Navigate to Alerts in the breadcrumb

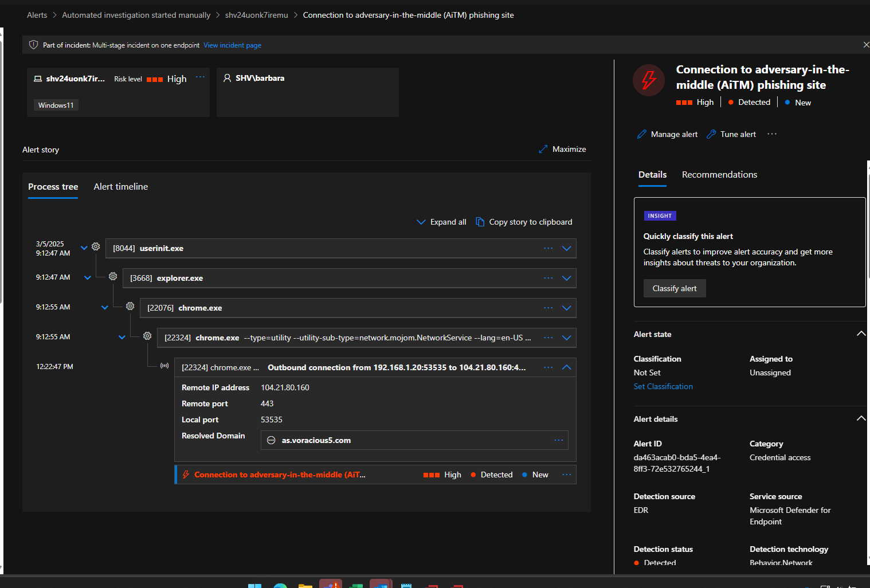37,15
